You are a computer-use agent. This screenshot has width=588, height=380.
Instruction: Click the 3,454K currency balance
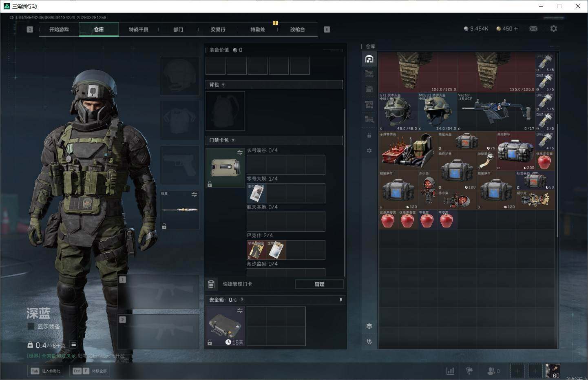coord(476,29)
